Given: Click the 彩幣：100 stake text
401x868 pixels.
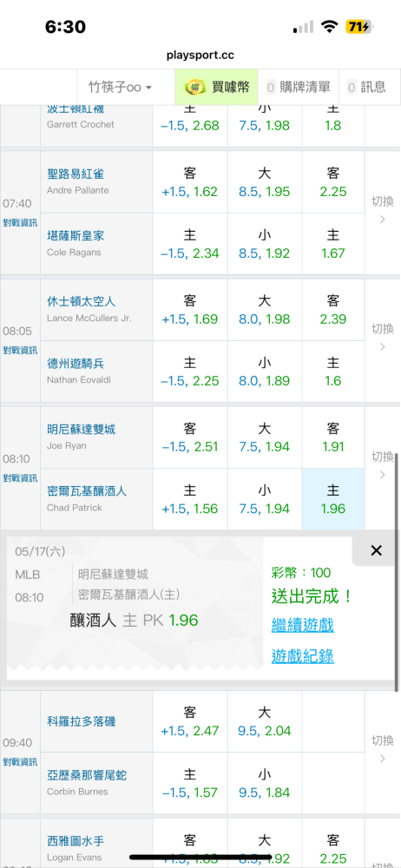Looking at the screenshot, I should click(x=300, y=572).
